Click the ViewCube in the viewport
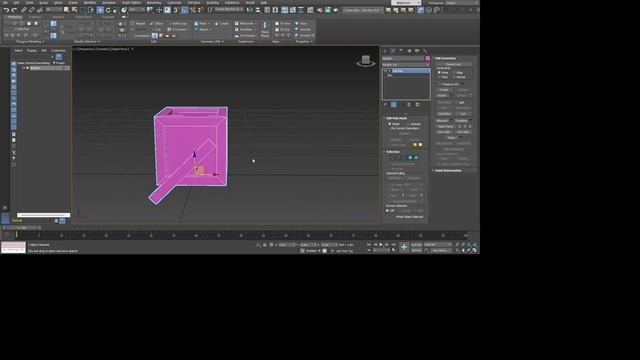Screen dimensions: 640x360 point(366,61)
